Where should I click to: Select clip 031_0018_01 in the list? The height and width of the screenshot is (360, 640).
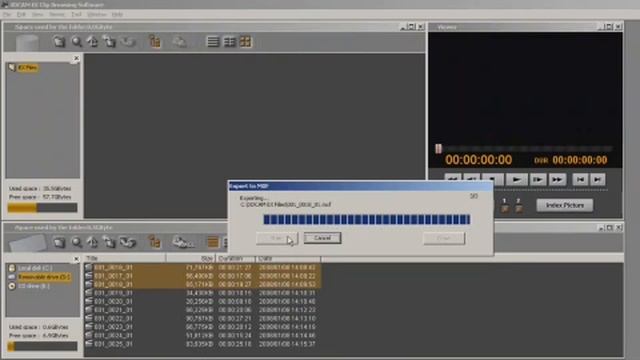tap(203, 284)
